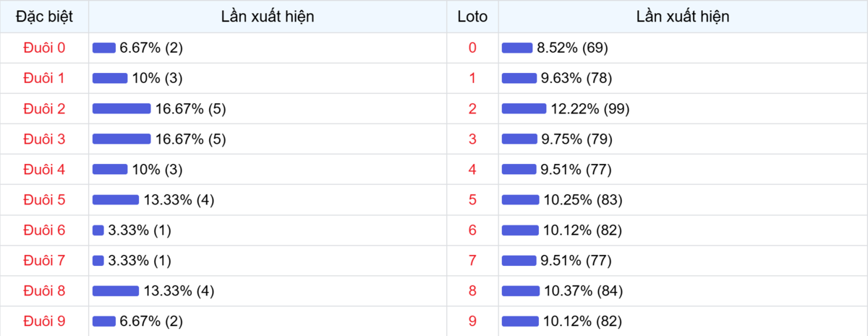Click the "Đuôi 0" row label
The image size is (868, 336).
44,48
